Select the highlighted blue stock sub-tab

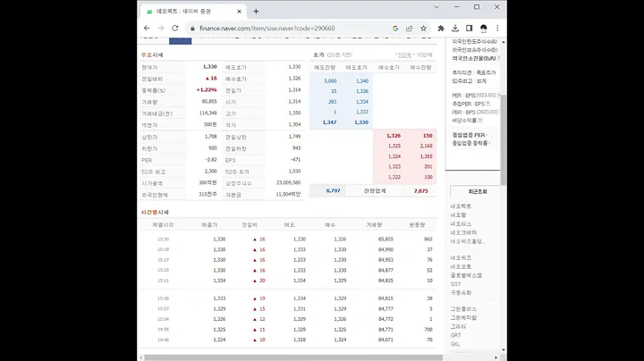point(181,40)
